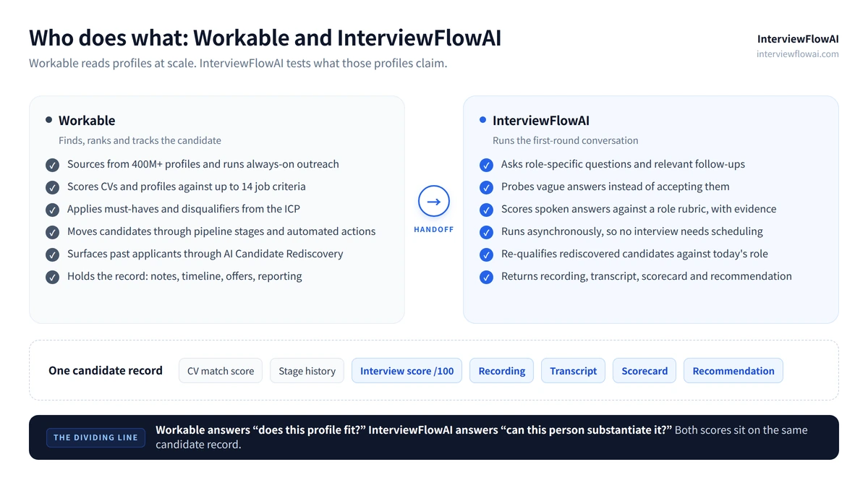Click checkmark beside 'Re-qualifies rediscovered candidates'
The height and width of the screenshot is (488, 868).
(486, 254)
